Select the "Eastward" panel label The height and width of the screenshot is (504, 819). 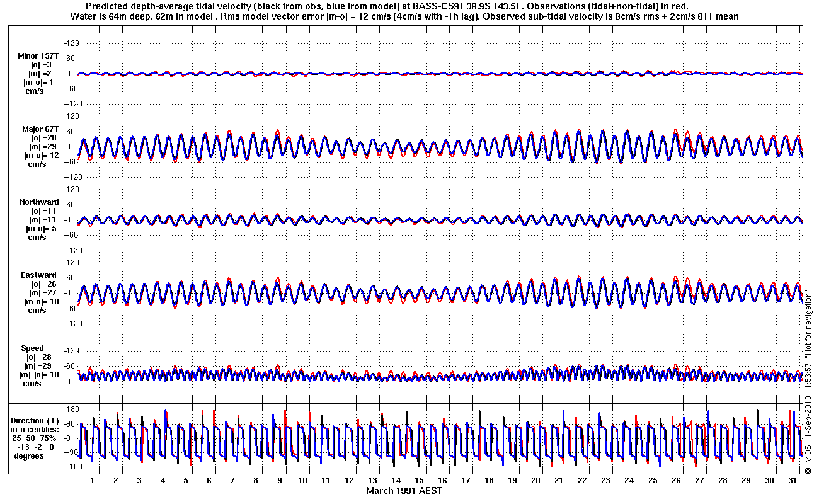40,275
